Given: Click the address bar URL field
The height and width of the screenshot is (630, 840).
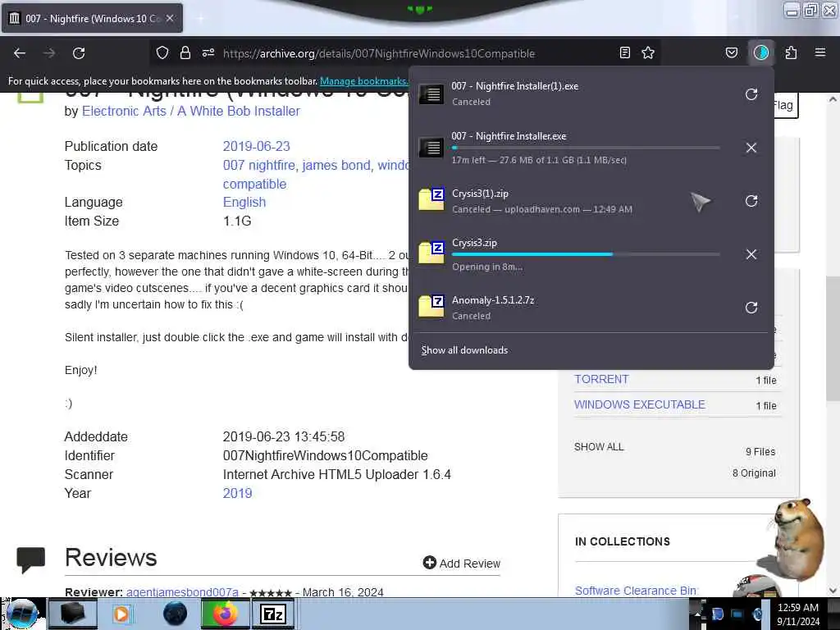Looking at the screenshot, I should (x=378, y=53).
